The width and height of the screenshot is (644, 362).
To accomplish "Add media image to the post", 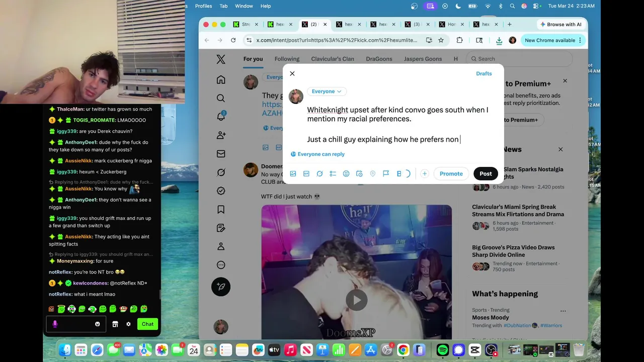I will tap(293, 173).
